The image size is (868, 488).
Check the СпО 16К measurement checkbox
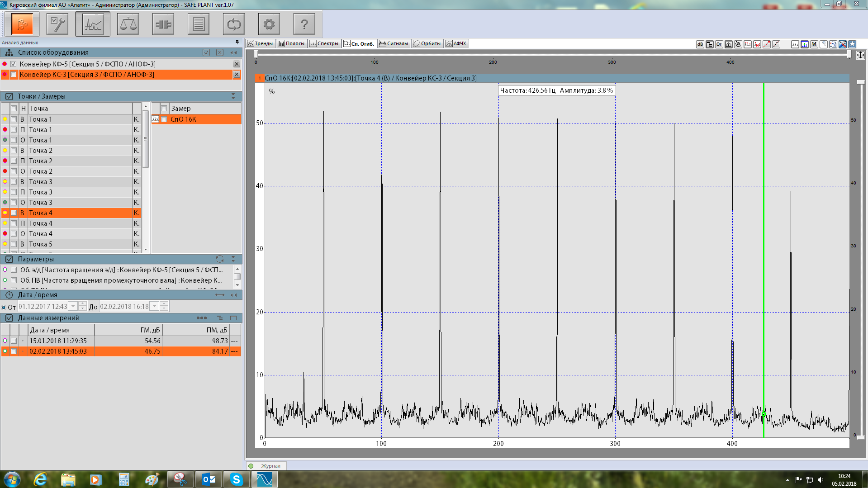coord(164,119)
